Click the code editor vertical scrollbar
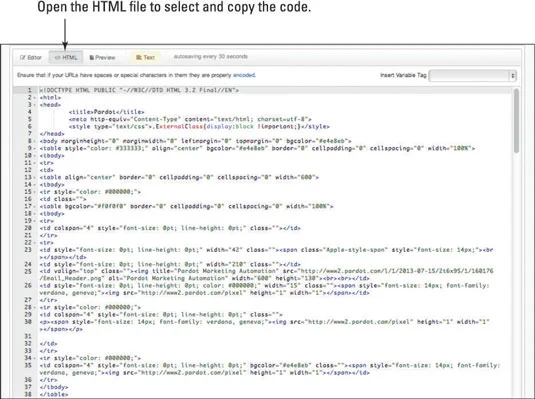The height and width of the screenshot is (399, 535). (517, 120)
